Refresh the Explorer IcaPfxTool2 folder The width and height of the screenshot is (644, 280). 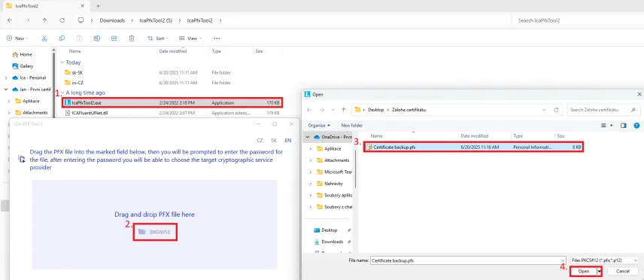tap(62, 20)
